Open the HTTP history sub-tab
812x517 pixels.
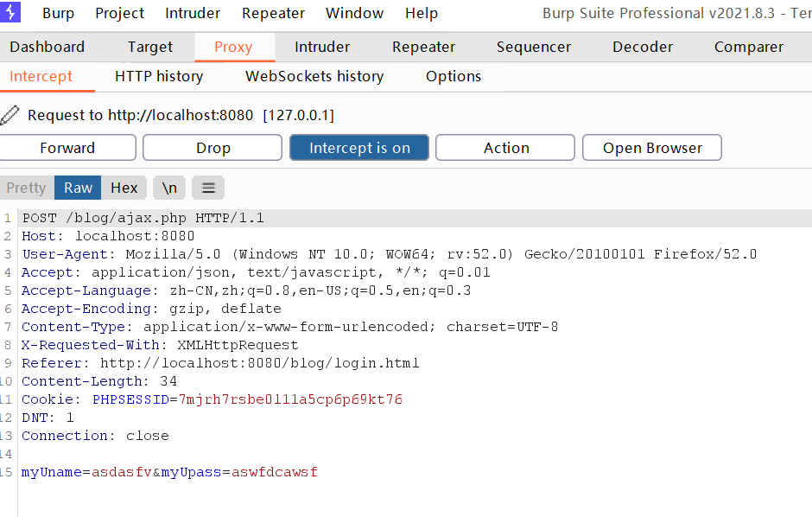(x=159, y=77)
